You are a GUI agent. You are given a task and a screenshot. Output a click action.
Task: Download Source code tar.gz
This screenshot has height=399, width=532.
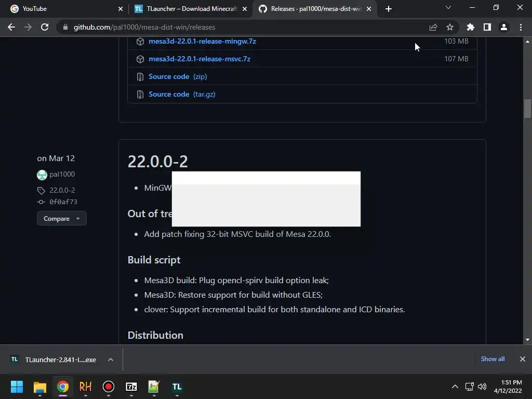(x=182, y=94)
